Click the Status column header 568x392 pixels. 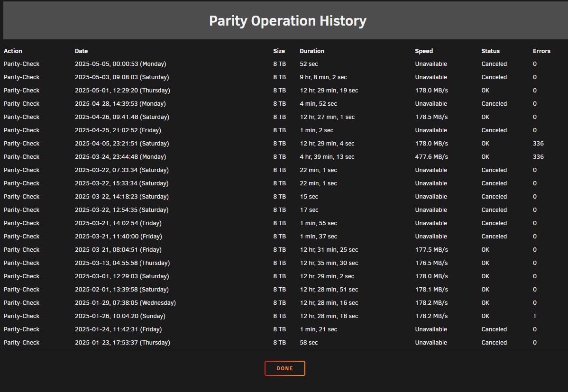pyautogui.click(x=490, y=51)
